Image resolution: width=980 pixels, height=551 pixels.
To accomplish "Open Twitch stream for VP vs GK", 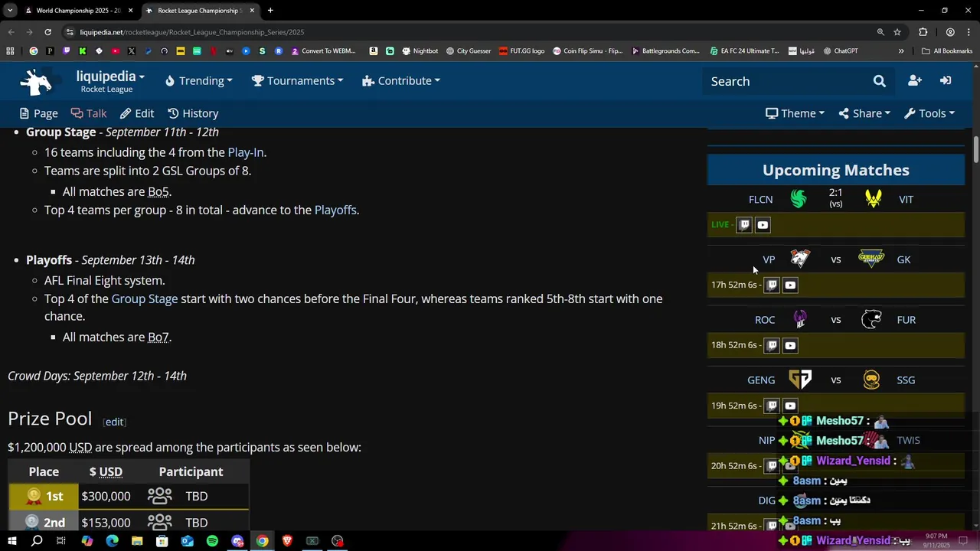I will click(772, 285).
